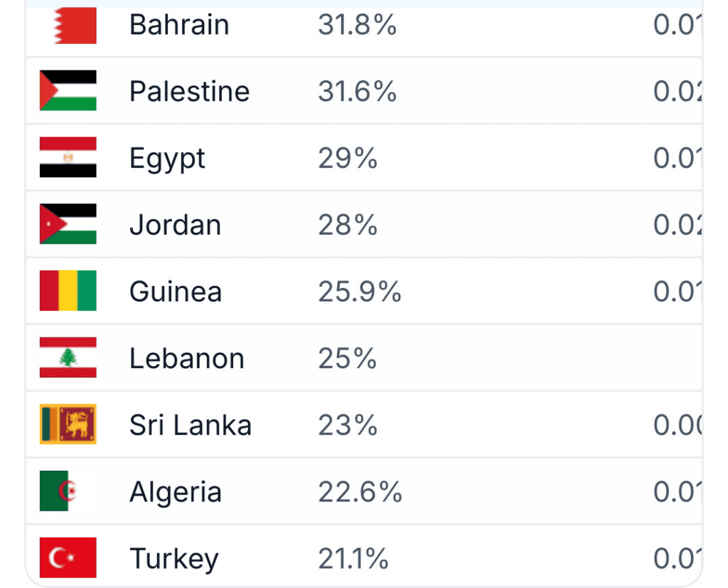Viewport: 728px width, 588px height.
Task: Click the Egypt flag icon
Action: (x=68, y=157)
